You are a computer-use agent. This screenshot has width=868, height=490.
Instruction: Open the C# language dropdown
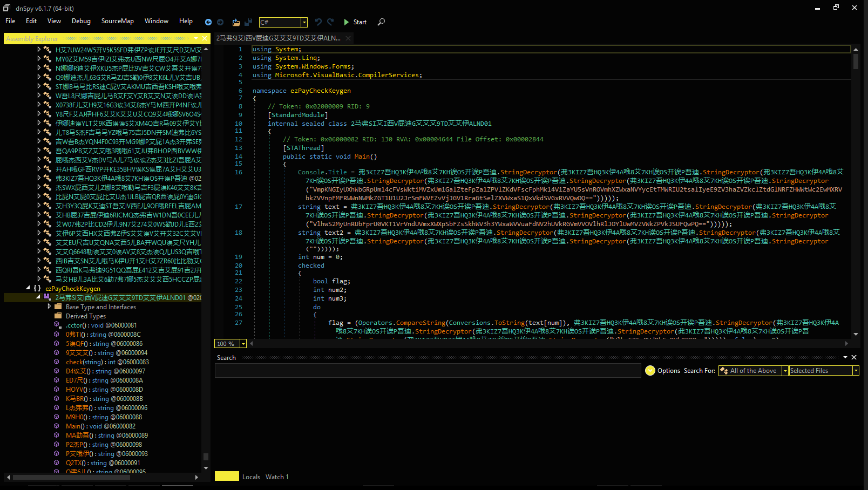(x=304, y=22)
